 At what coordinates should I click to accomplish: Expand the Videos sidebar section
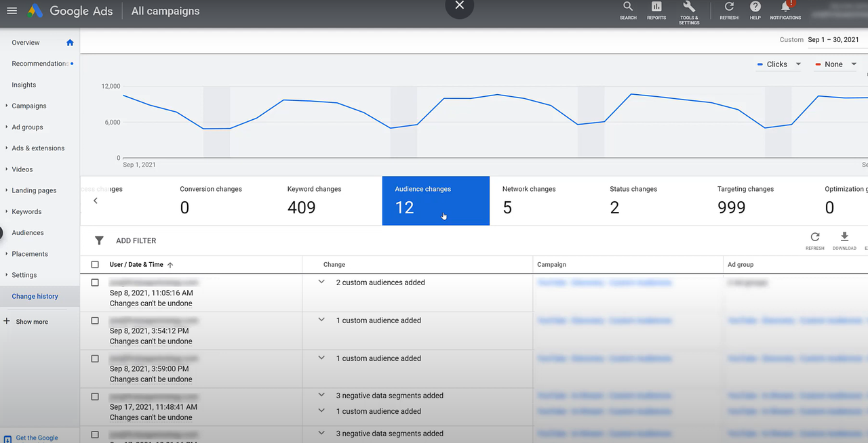7,169
